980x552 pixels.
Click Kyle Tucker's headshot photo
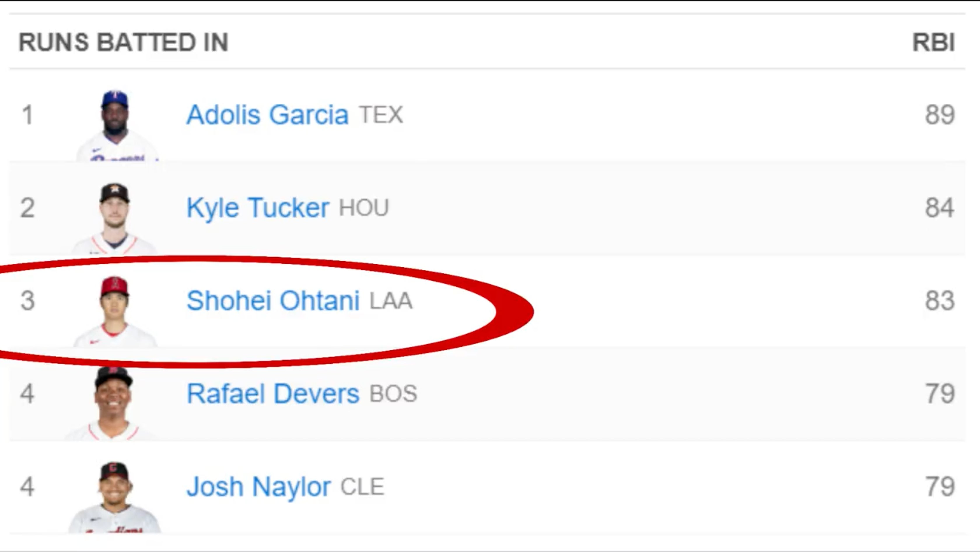tap(114, 219)
